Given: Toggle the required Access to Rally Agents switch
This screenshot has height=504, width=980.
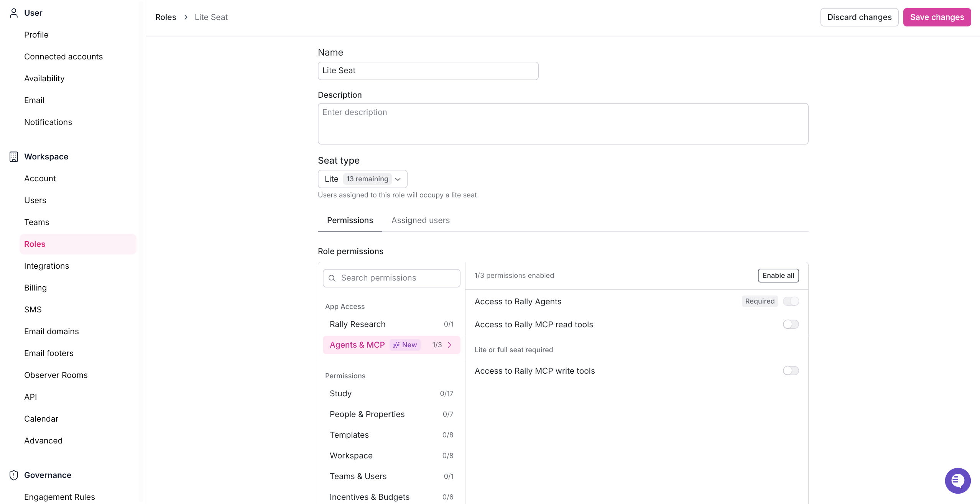Looking at the screenshot, I should click(x=791, y=301).
